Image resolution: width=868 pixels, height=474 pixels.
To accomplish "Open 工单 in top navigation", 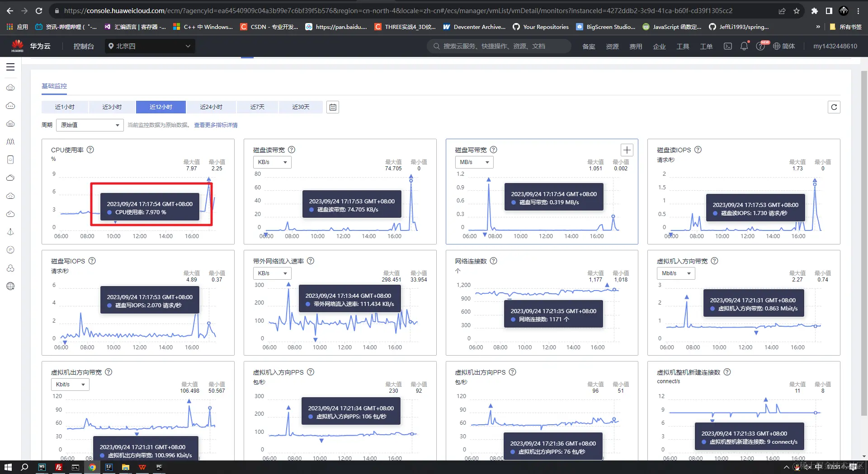I will pyautogui.click(x=706, y=46).
